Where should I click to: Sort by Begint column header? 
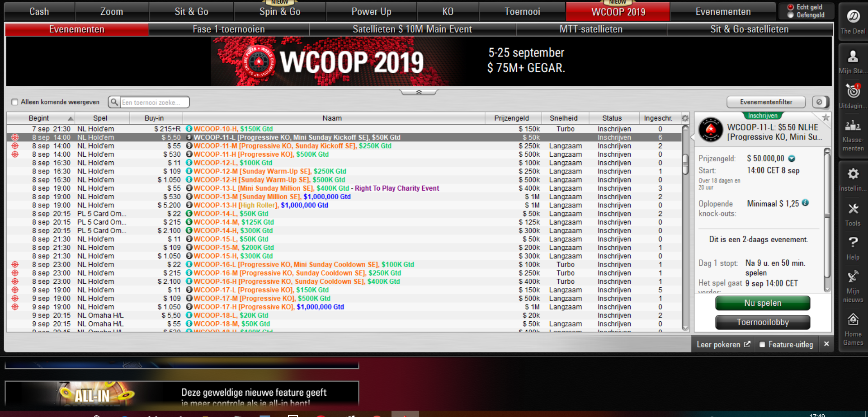coord(41,118)
